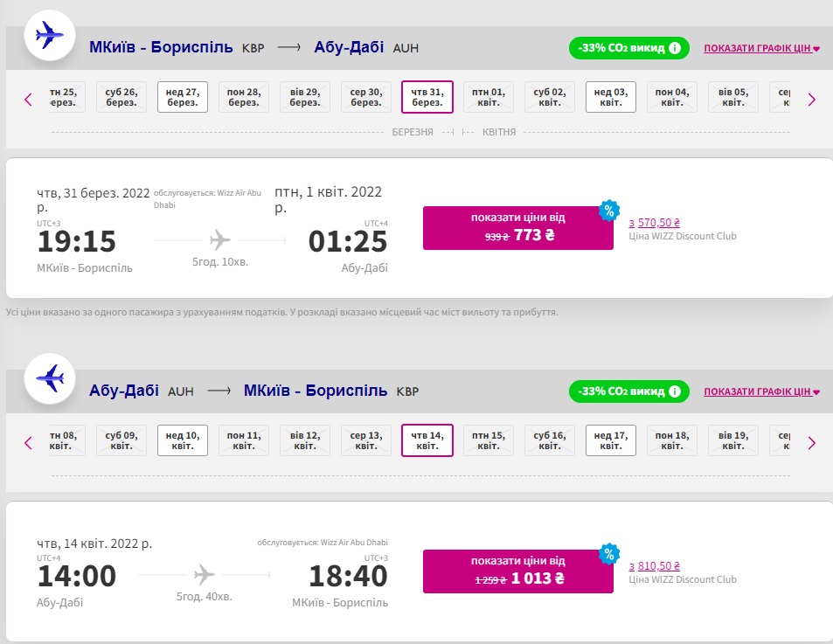Click the airplane logo for Abu Dhabi–Kyiv flight
Screen dimensions: 833x644
[49, 378]
